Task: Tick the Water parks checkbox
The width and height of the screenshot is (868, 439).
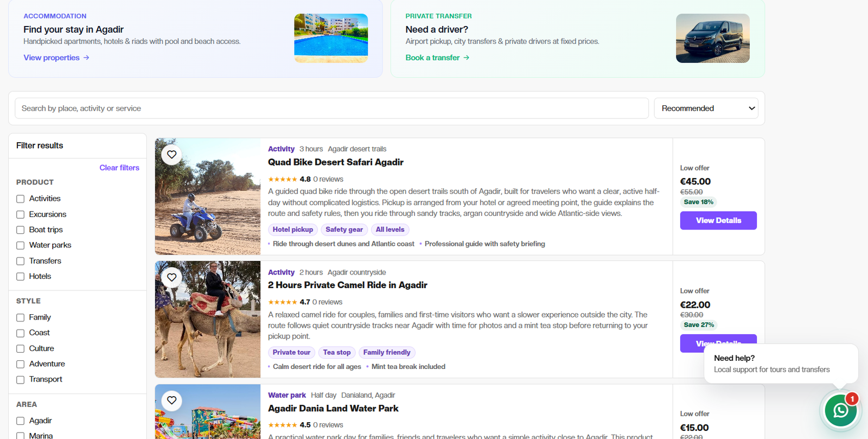Action: tap(21, 245)
